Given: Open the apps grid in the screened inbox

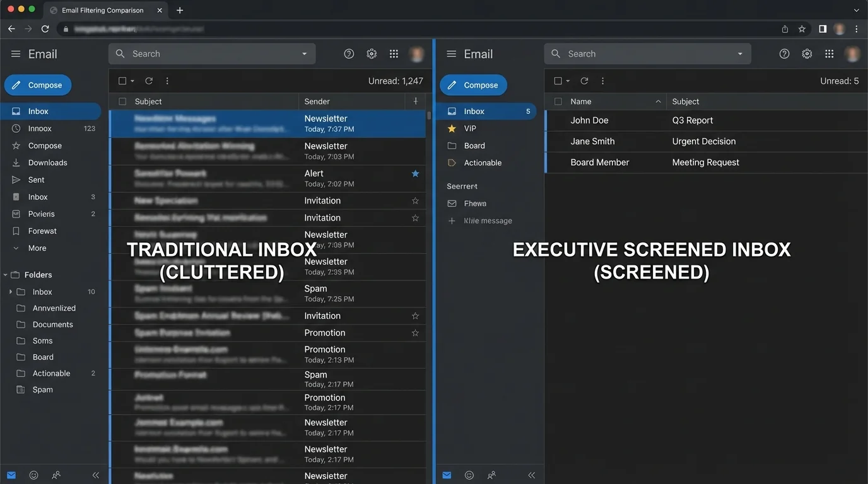Looking at the screenshot, I should click(x=829, y=54).
